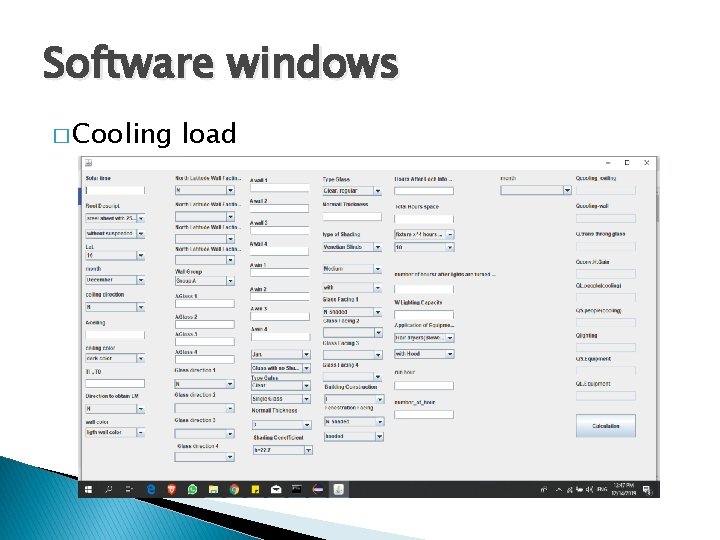Open the Task View icon
The width and height of the screenshot is (720, 540).
click(129, 489)
